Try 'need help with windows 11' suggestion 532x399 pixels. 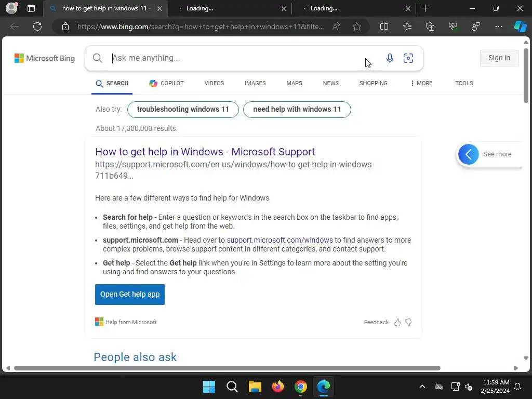pos(297,109)
